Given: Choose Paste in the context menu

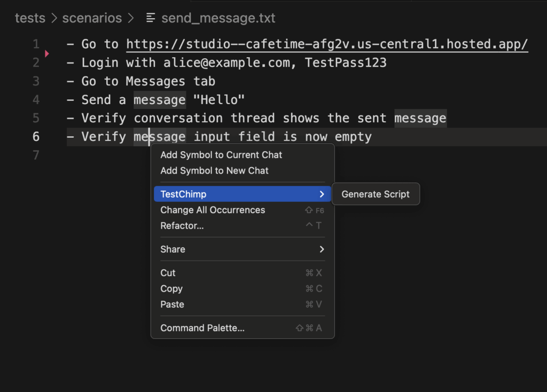Looking at the screenshot, I should pos(172,304).
